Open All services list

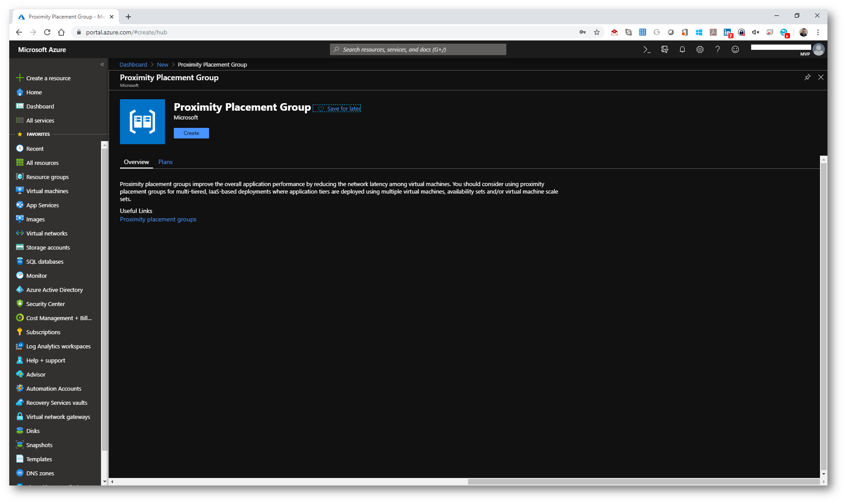click(40, 120)
